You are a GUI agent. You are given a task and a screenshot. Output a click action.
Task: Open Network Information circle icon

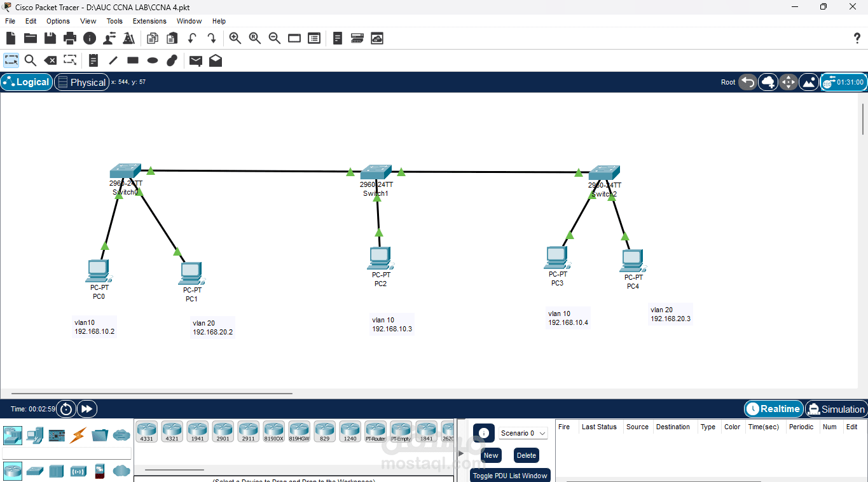pyautogui.click(x=90, y=38)
